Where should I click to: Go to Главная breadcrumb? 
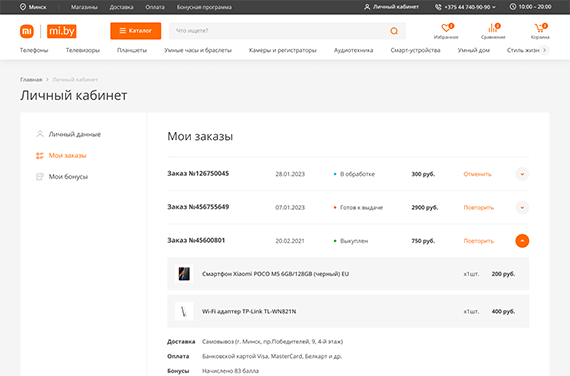pos(31,79)
